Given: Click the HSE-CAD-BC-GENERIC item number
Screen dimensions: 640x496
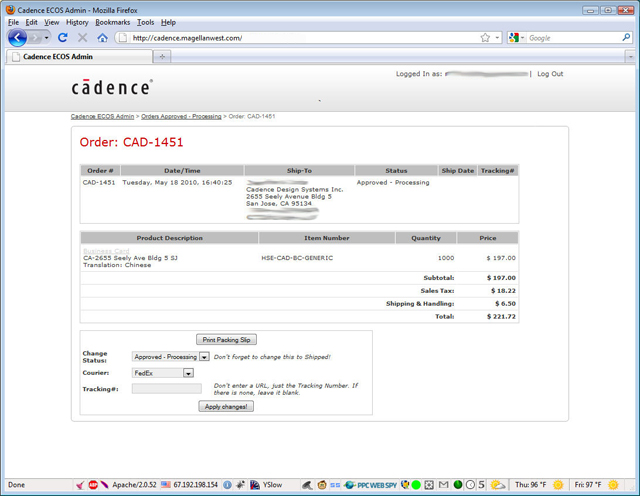Looking at the screenshot, I should coord(297,258).
